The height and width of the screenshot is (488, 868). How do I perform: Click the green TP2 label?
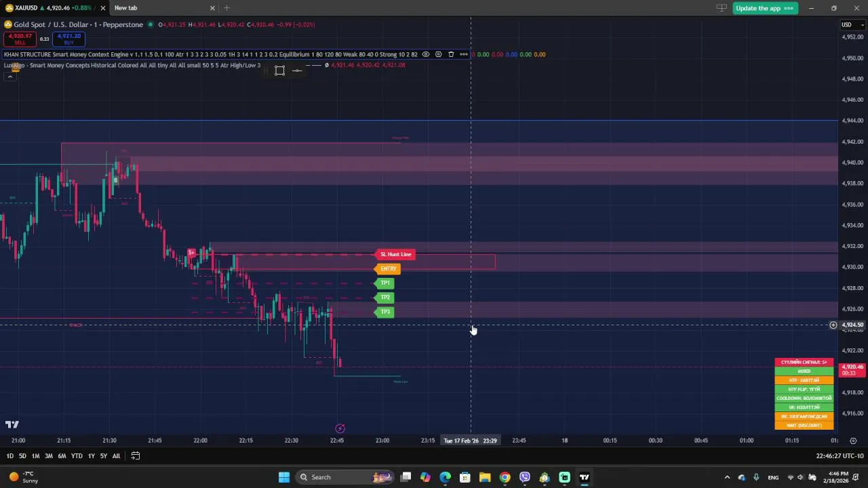pos(384,298)
